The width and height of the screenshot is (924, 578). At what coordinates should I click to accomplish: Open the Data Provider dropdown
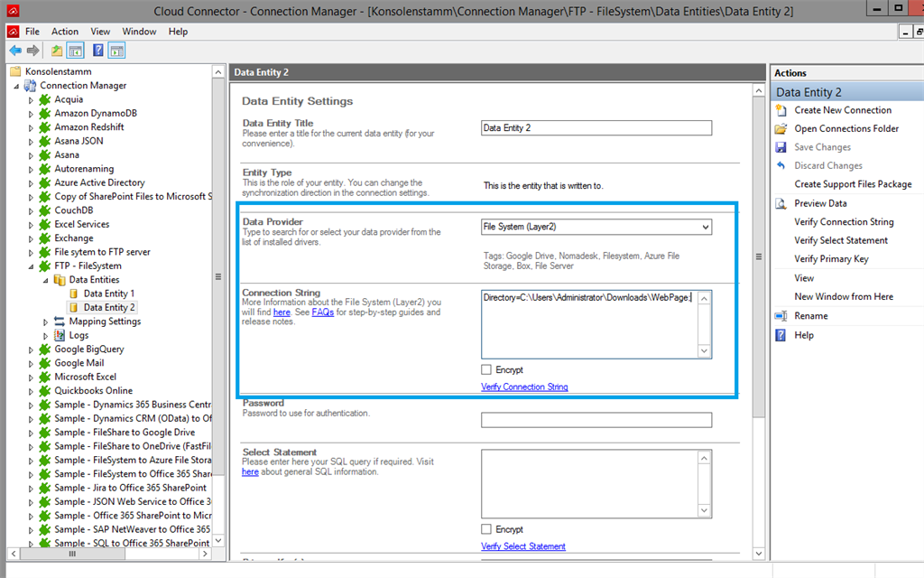704,227
